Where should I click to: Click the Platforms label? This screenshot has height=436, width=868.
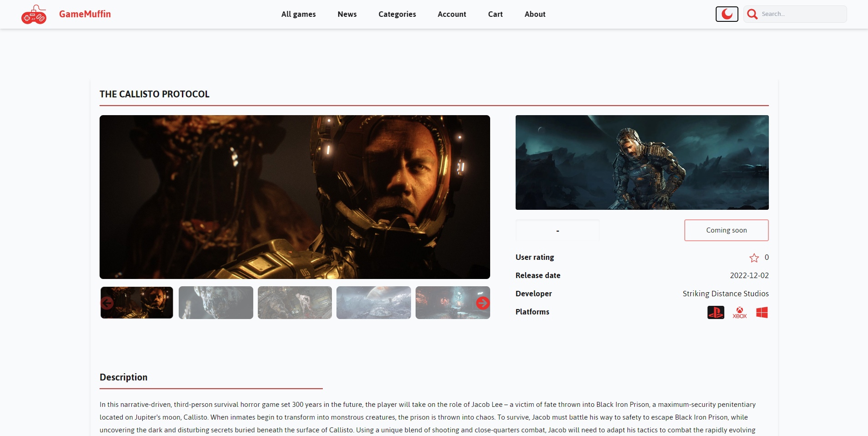532,312
